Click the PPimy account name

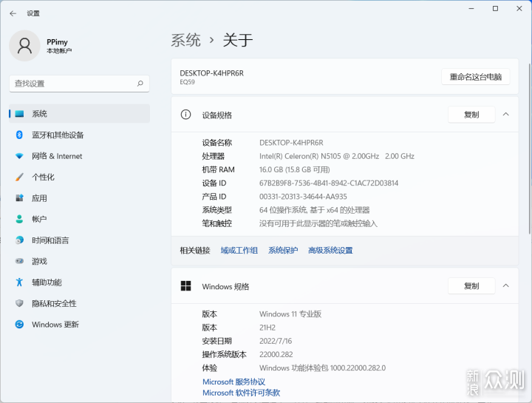[x=57, y=41]
